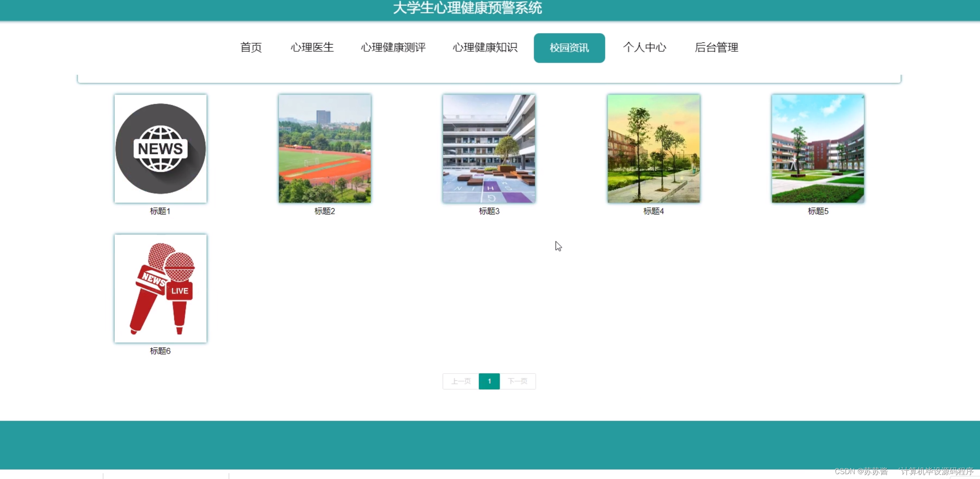Viewport: 980px width, 479px height.
Task: Open the sports field image for 标题2
Action: click(x=325, y=148)
